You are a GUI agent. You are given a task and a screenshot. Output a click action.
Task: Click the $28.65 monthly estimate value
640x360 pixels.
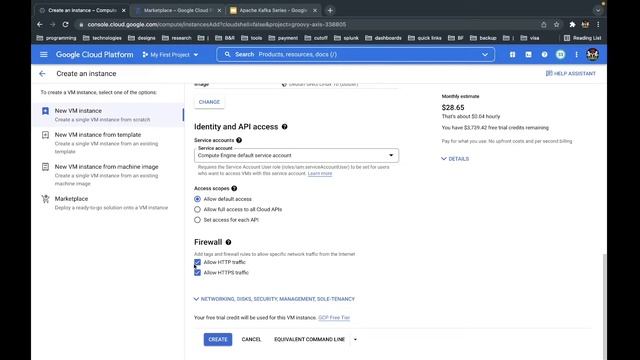(x=453, y=107)
